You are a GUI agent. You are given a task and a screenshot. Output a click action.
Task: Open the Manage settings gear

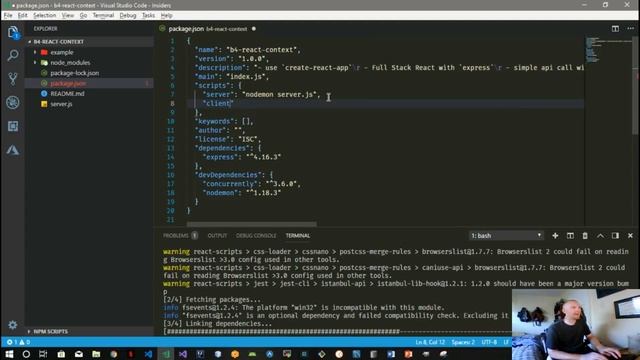(x=13, y=325)
